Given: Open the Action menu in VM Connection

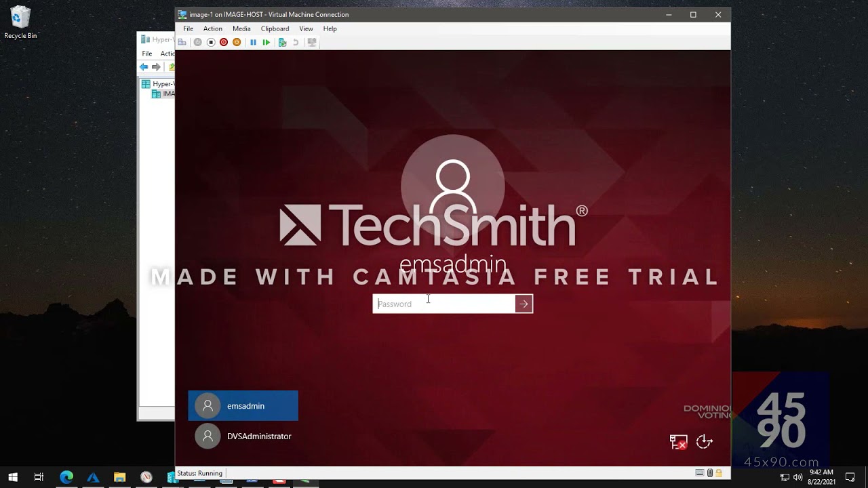Looking at the screenshot, I should 213,28.
